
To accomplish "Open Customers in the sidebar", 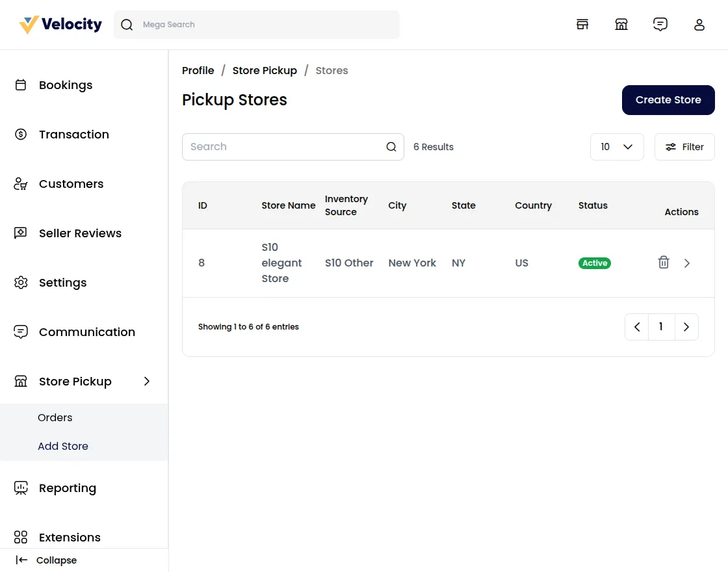I will (x=71, y=184).
